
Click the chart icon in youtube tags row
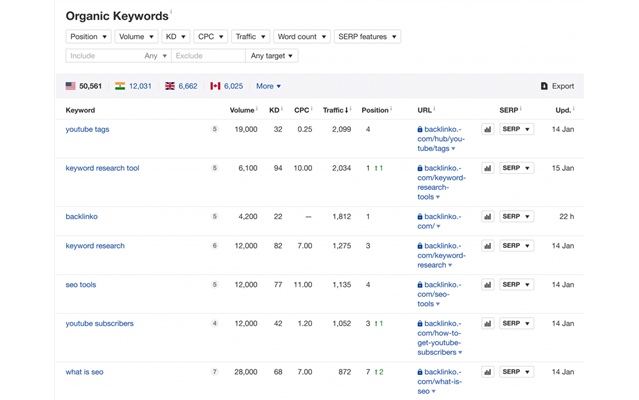click(488, 129)
